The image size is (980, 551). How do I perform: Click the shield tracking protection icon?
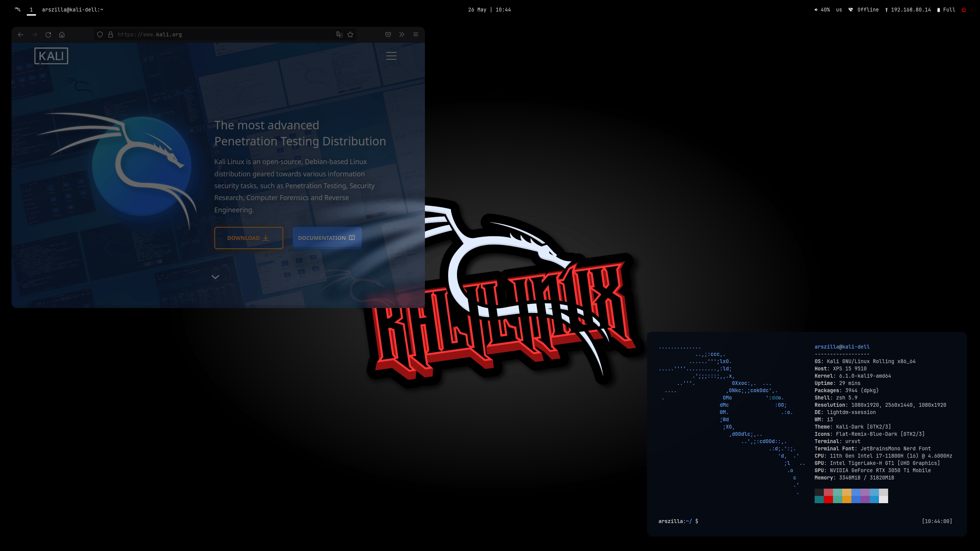[100, 34]
